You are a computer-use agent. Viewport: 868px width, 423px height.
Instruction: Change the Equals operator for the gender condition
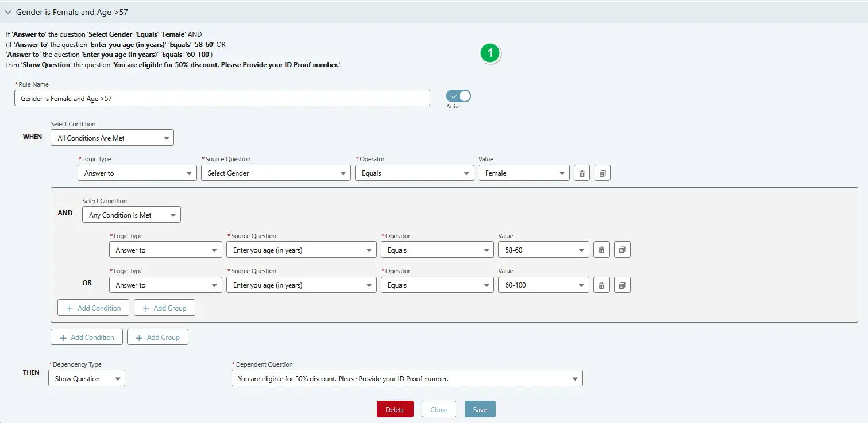click(414, 173)
